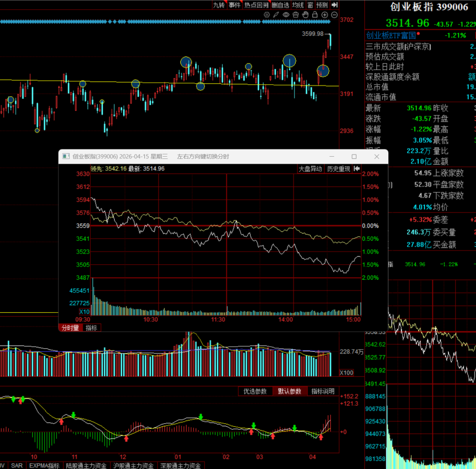Click the 创业板ETF富国 link
The width and height of the screenshot is (476, 469).
[390, 36]
